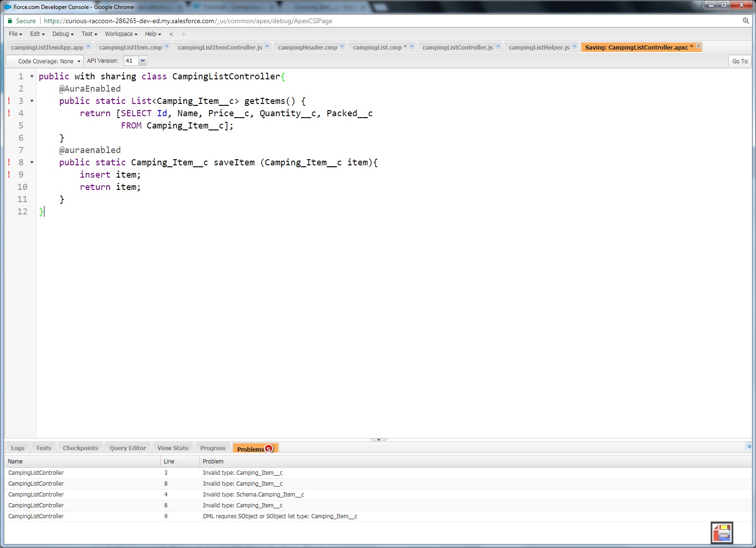This screenshot has width=756, height=548.
Task: Click the error marker on line 3
Action: (x=9, y=101)
